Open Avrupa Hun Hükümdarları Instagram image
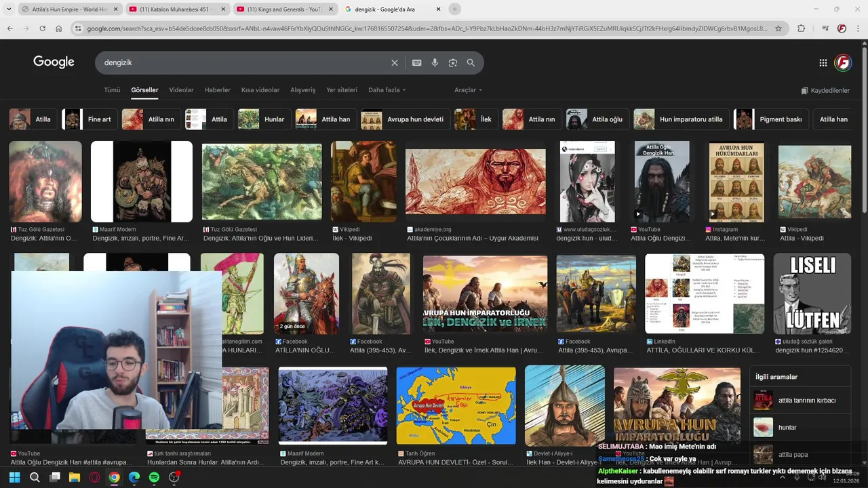 point(736,182)
